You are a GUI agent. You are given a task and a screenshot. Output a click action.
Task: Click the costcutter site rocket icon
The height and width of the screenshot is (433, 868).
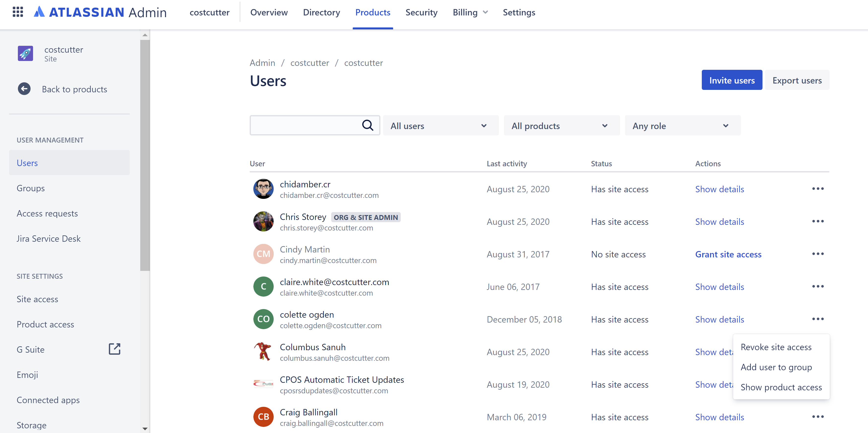click(x=25, y=54)
